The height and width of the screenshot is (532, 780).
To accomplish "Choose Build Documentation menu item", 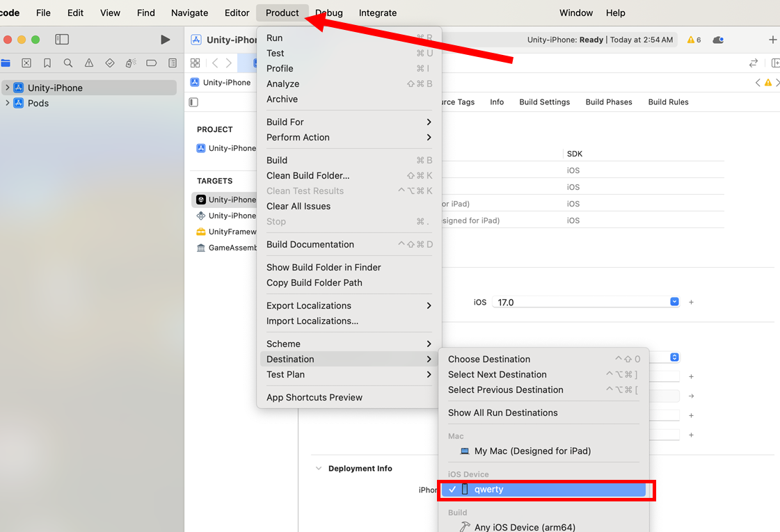I will (x=348, y=245).
